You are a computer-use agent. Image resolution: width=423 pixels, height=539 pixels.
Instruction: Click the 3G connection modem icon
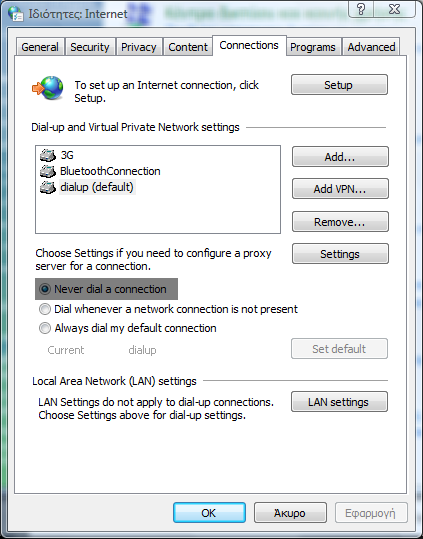(48, 155)
